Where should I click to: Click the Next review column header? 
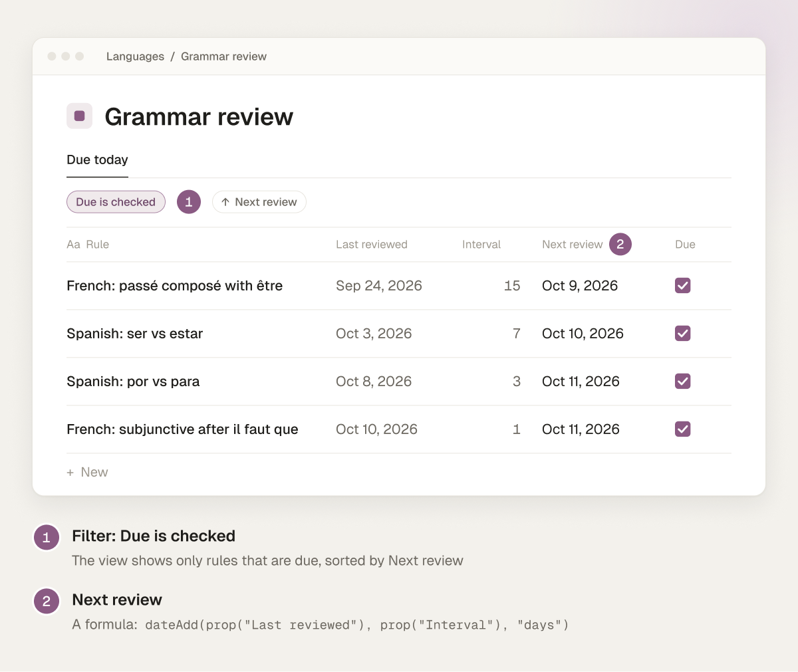pyautogui.click(x=572, y=245)
